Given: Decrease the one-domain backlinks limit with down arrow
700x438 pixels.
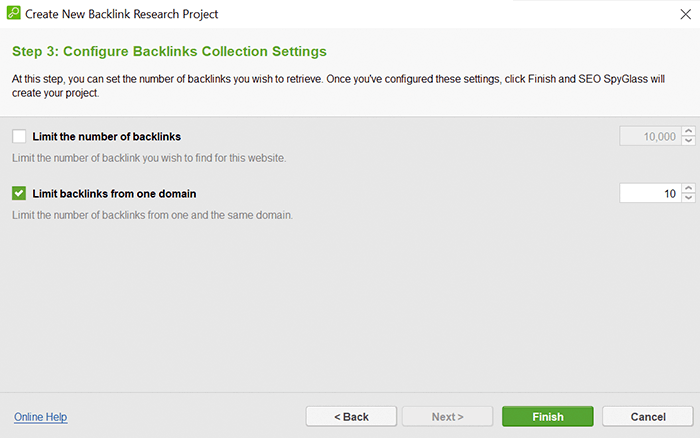Looking at the screenshot, I should [x=689, y=198].
